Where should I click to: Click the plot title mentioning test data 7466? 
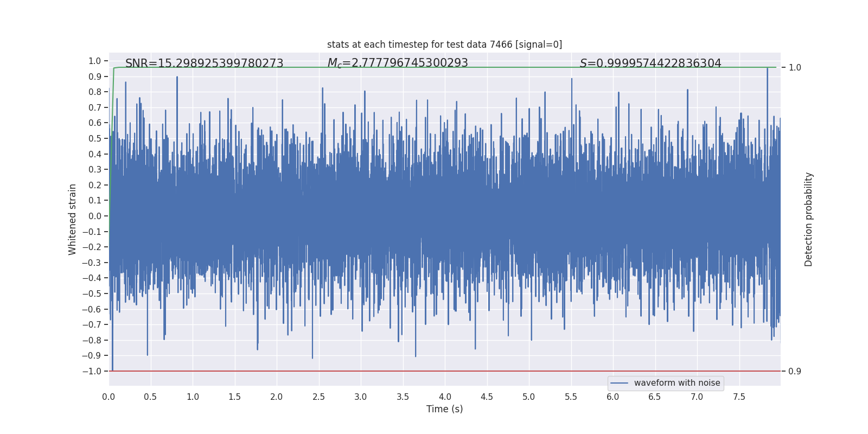444,44
